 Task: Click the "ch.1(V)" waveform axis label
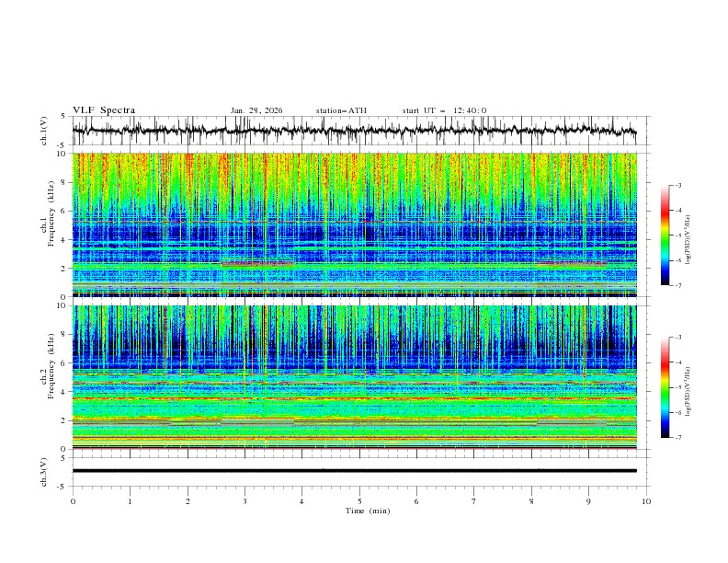(44, 131)
